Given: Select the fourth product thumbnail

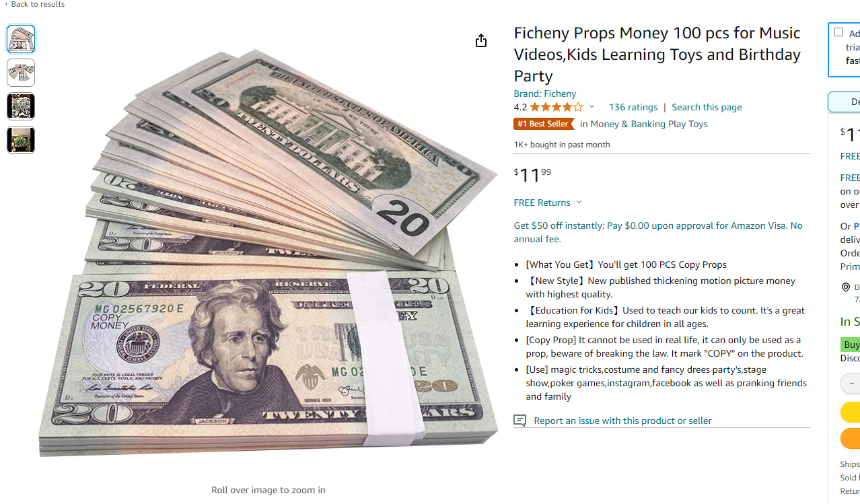Looking at the screenshot, I should point(21,140).
